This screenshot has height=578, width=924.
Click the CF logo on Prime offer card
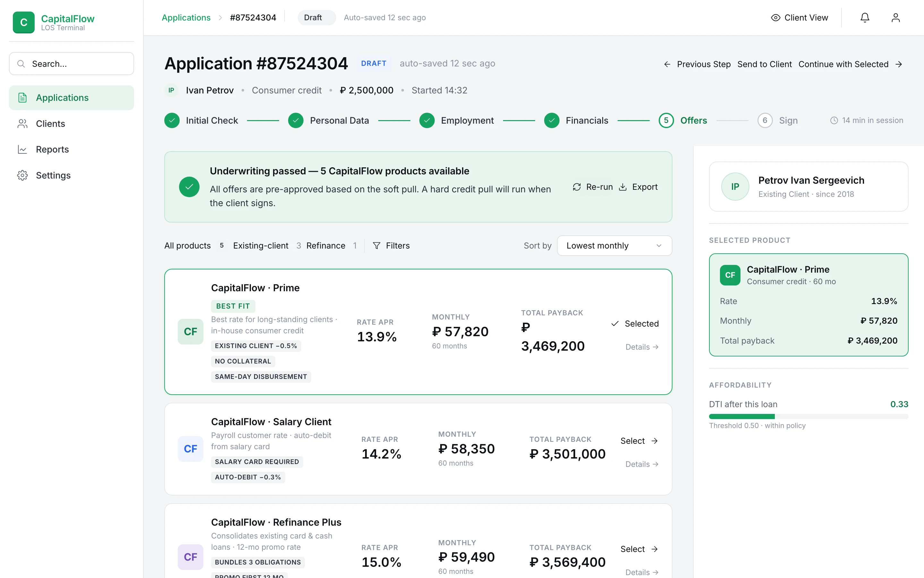191,332
